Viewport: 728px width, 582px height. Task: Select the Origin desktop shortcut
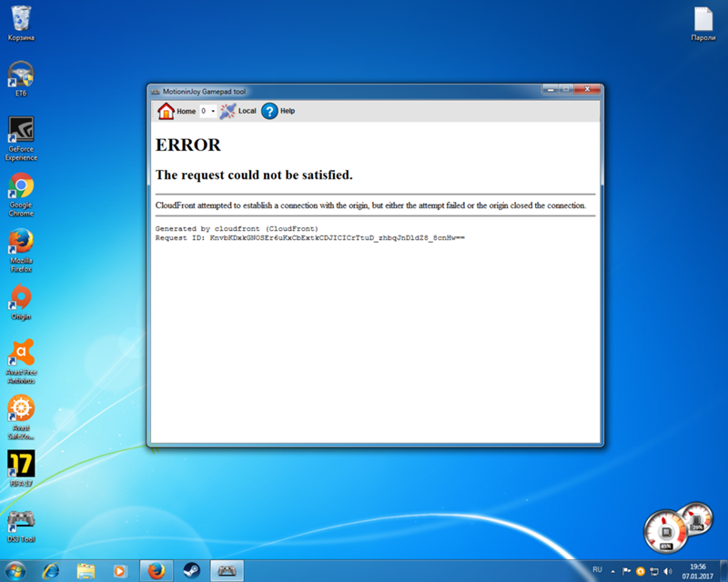coord(21,302)
